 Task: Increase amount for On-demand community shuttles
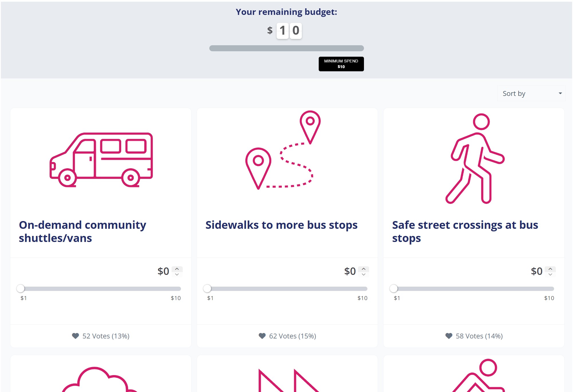177,269
